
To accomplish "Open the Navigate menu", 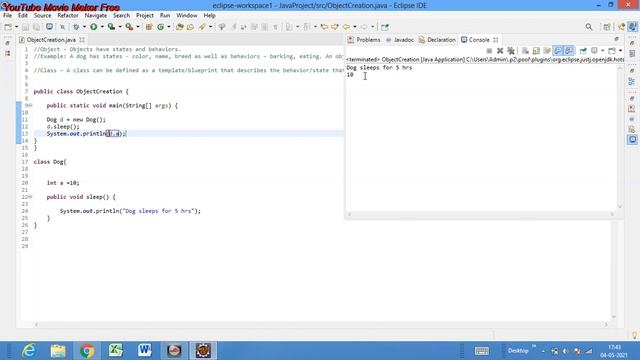I will click(96, 16).
